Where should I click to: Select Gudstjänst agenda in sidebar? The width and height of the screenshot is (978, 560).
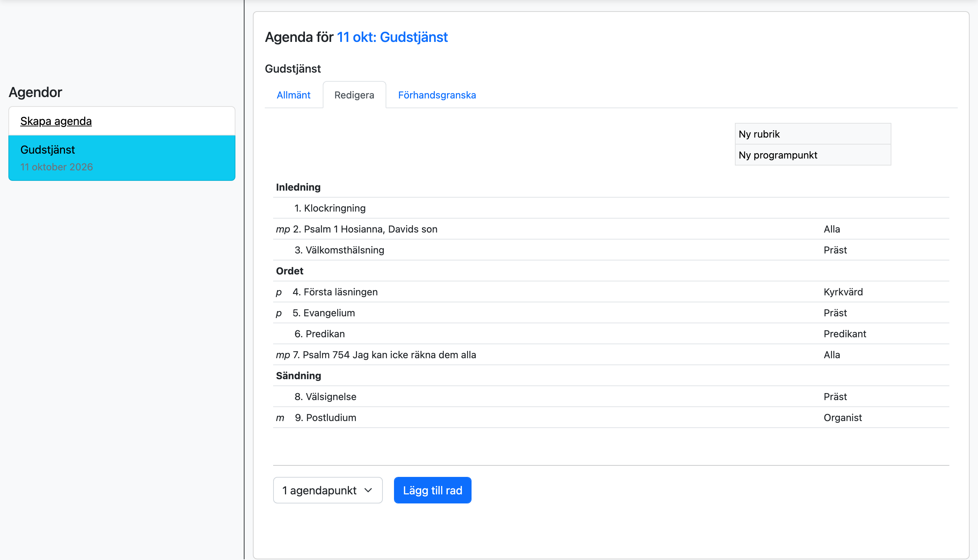pos(122,158)
